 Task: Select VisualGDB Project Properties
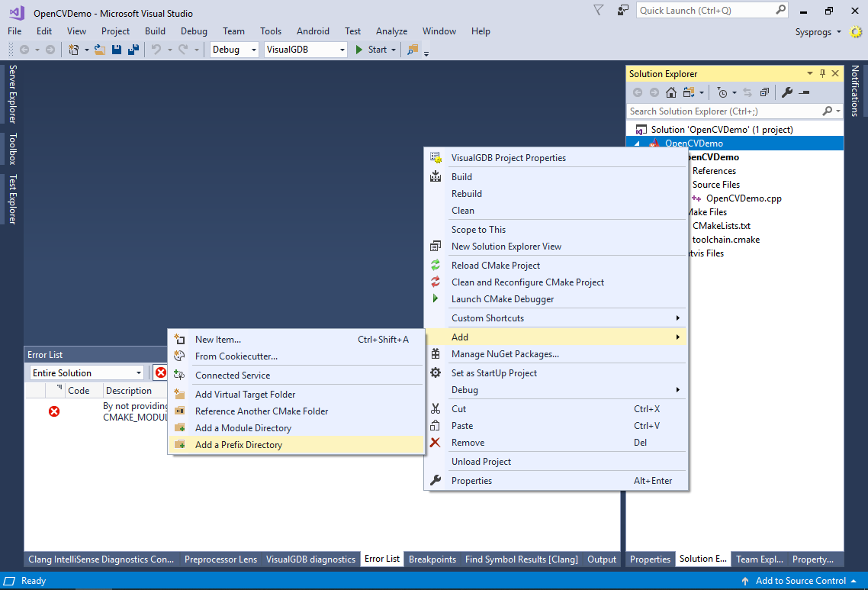[556, 158]
